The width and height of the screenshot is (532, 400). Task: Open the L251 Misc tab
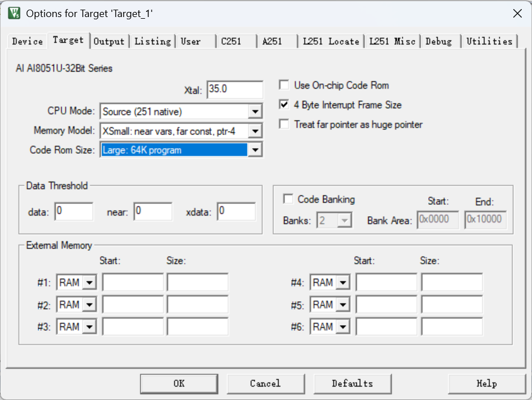pos(392,41)
